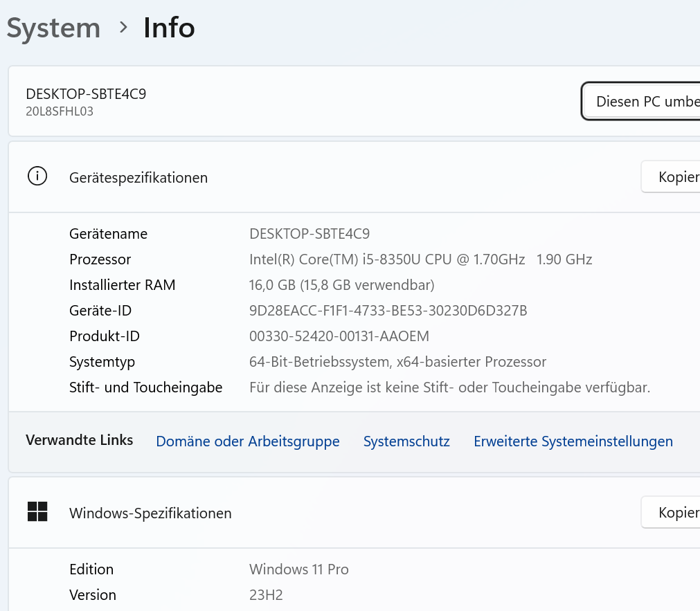Click the Info breadcrumb heading
The width and height of the screenshot is (700, 611).
[x=169, y=28]
